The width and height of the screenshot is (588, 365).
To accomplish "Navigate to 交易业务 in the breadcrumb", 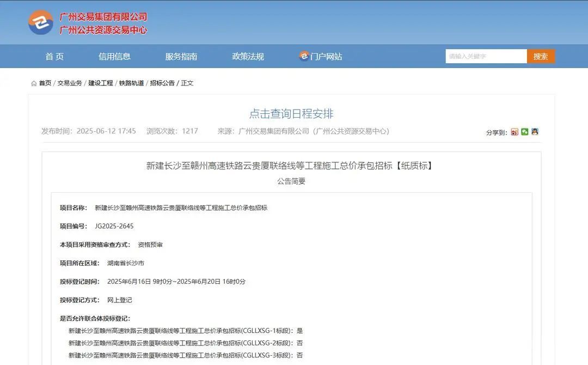I will (70, 83).
